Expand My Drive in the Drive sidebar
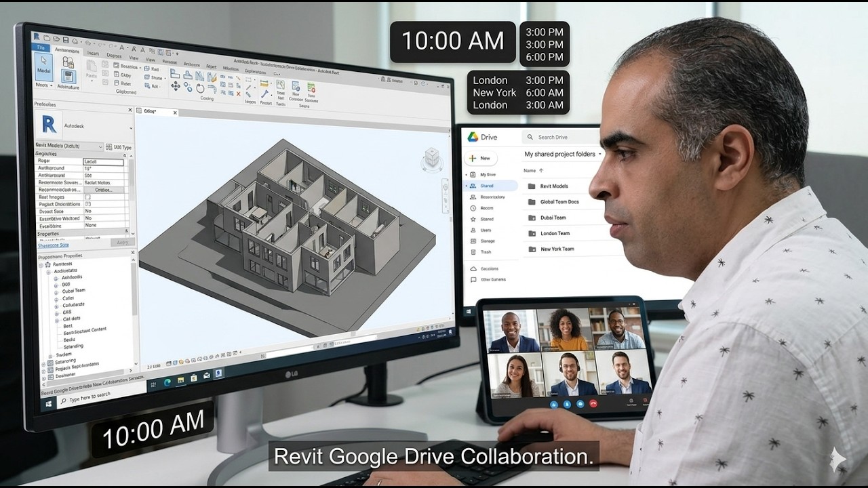The image size is (868, 488). (467, 174)
